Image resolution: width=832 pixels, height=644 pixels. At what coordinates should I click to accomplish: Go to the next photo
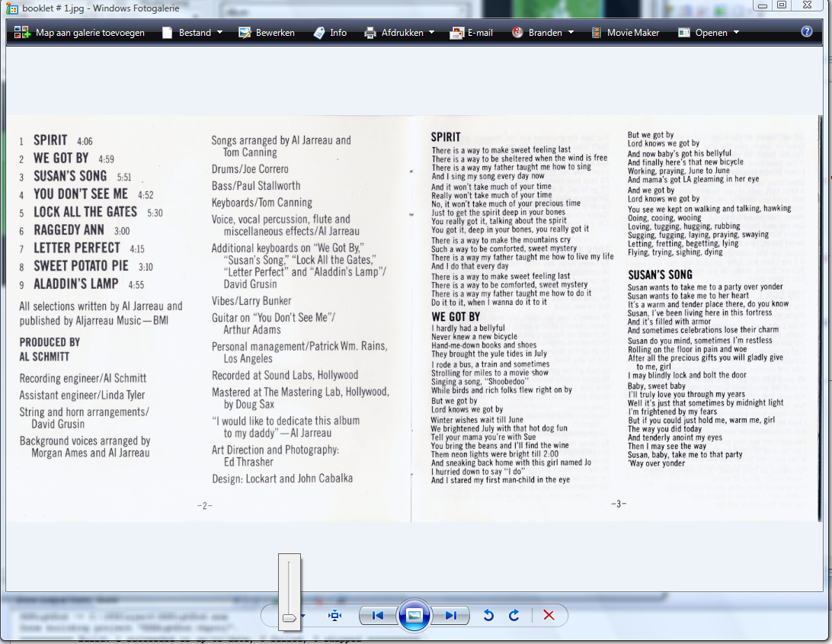[x=451, y=615]
